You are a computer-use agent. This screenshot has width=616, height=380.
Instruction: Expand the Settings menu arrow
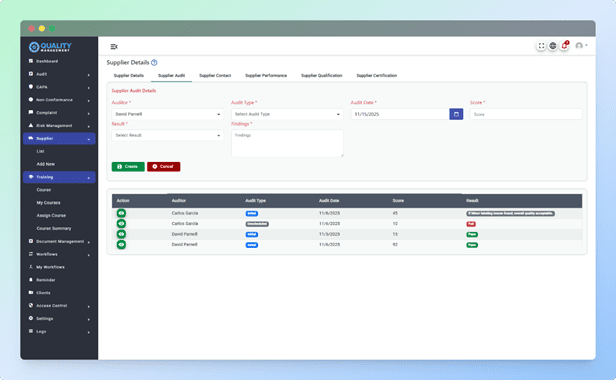click(89, 319)
